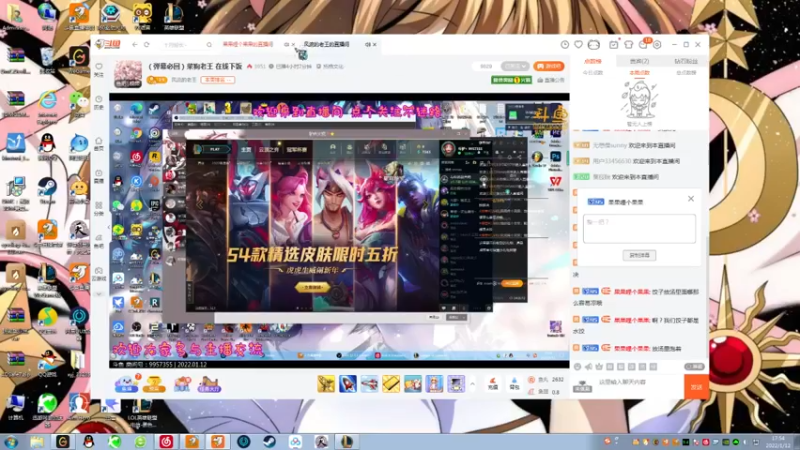Screen dimensions: 800x450
Task: Open the trophy quiz icon below the video
Action: click(154, 384)
